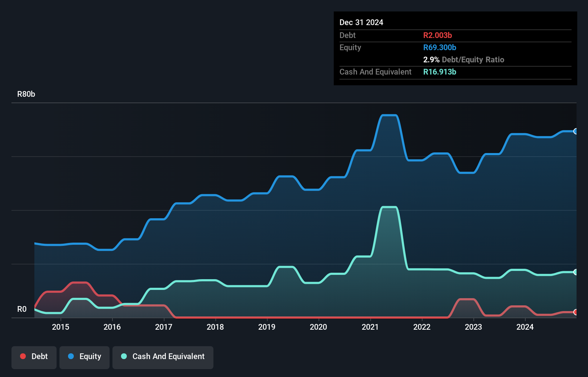The width and height of the screenshot is (588, 377).
Task: Click the 2022 x-axis label
Action: pos(422,327)
